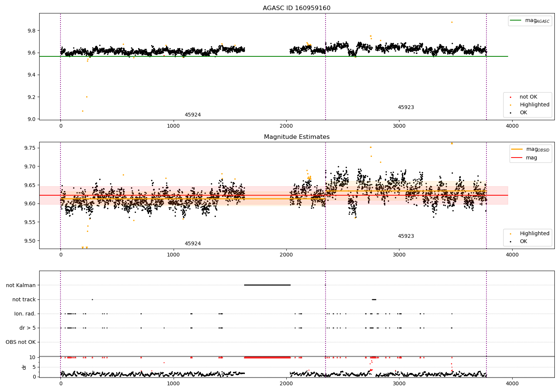
Task: Click the 1000 x-tick under the bottom plot
Action: 174,383
